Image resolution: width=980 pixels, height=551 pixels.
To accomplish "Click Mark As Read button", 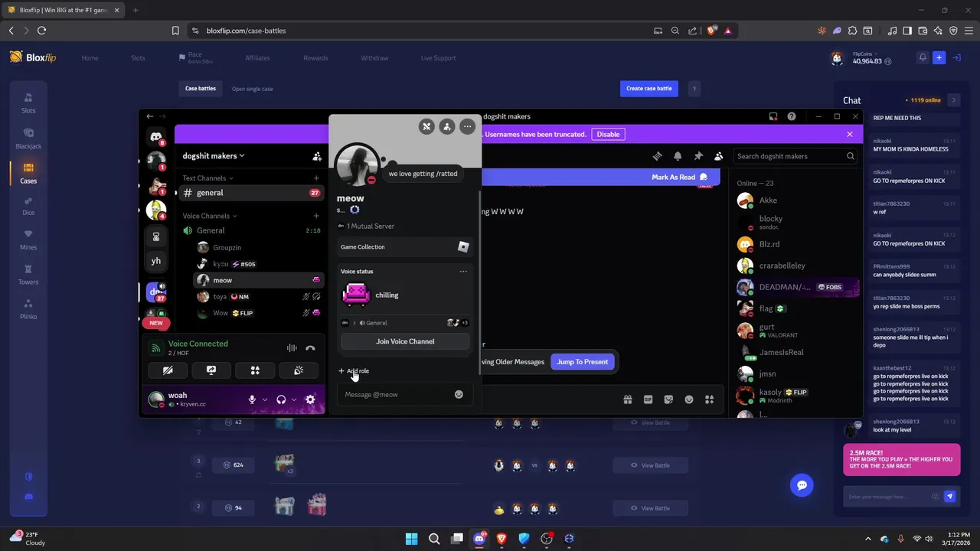I will point(678,177).
